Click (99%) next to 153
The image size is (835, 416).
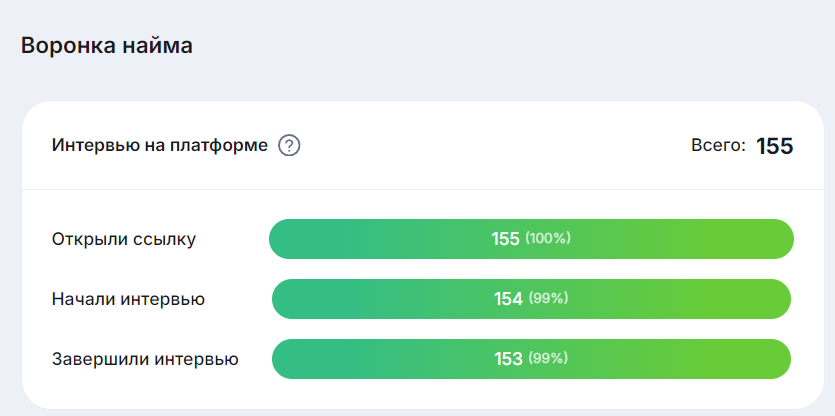pyautogui.click(x=549, y=358)
